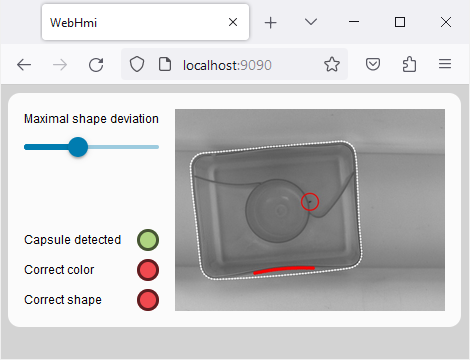Click the capsule camera image
This screenshot has height=360, width=470.
pos(310,210)
